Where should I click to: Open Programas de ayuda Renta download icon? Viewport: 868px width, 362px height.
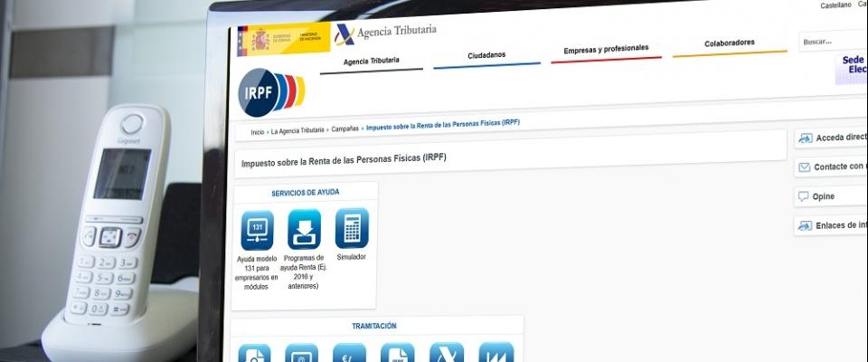click(x=304, y=229)
